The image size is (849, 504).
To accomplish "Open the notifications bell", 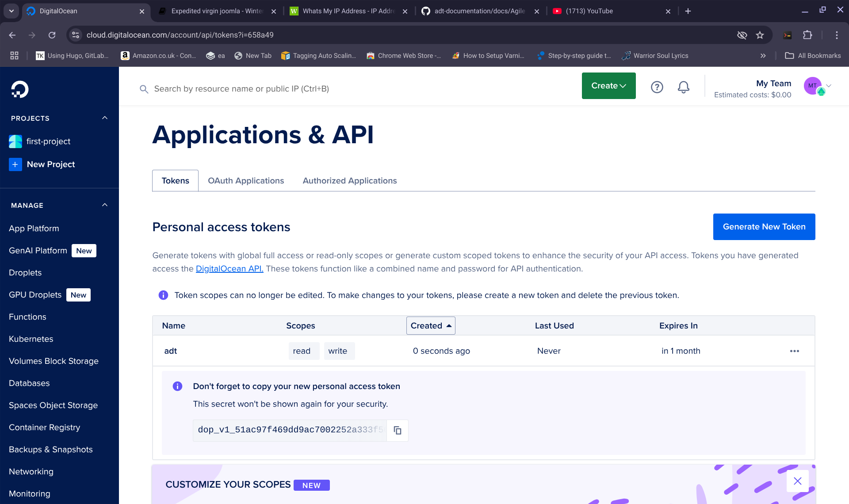I will (x=683, y=87).
